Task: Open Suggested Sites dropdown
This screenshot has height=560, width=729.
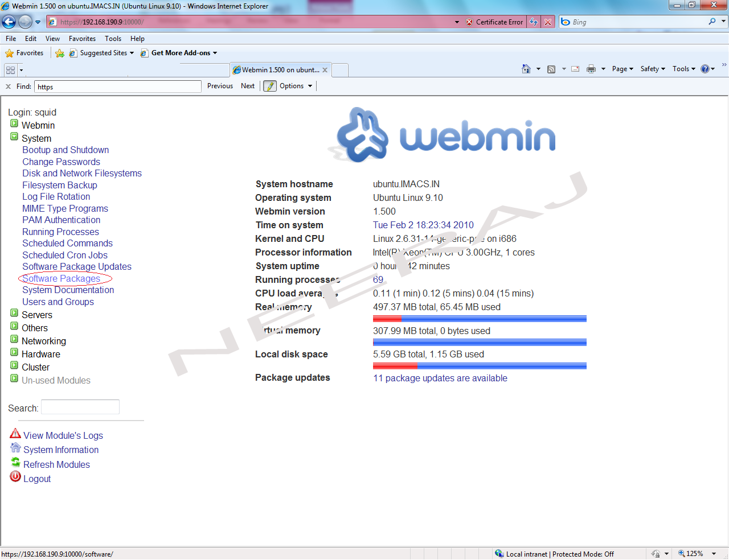Action: click(107, 53)
